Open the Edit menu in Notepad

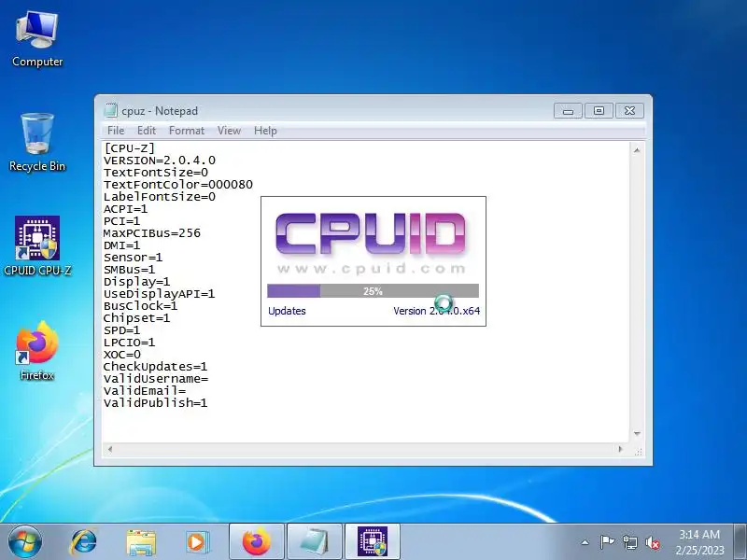coord(147,131)
